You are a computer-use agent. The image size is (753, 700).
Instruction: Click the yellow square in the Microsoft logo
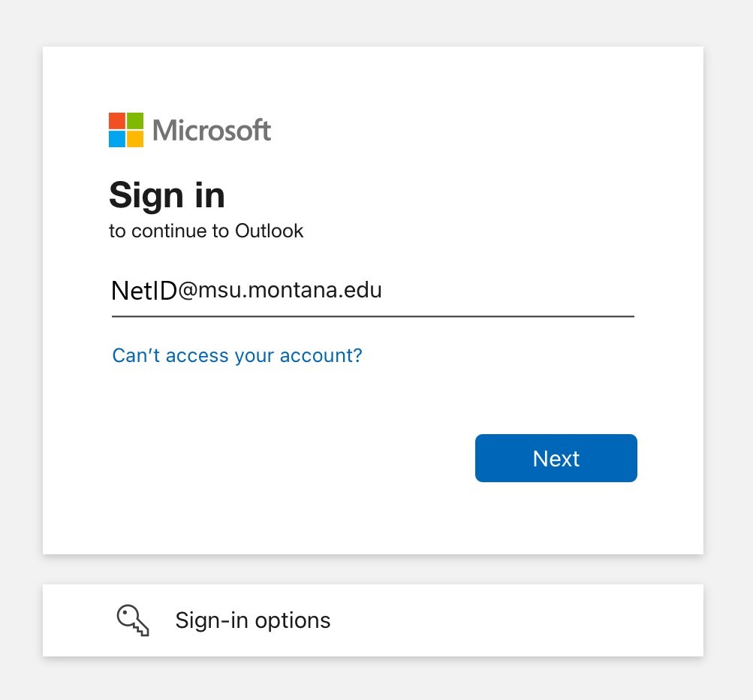[135, 138]
